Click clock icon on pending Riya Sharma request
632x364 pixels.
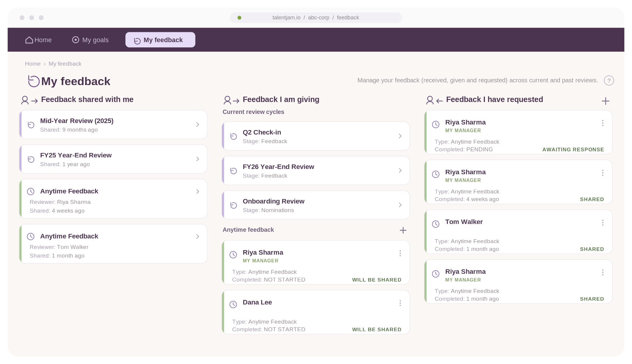point(436,124)
